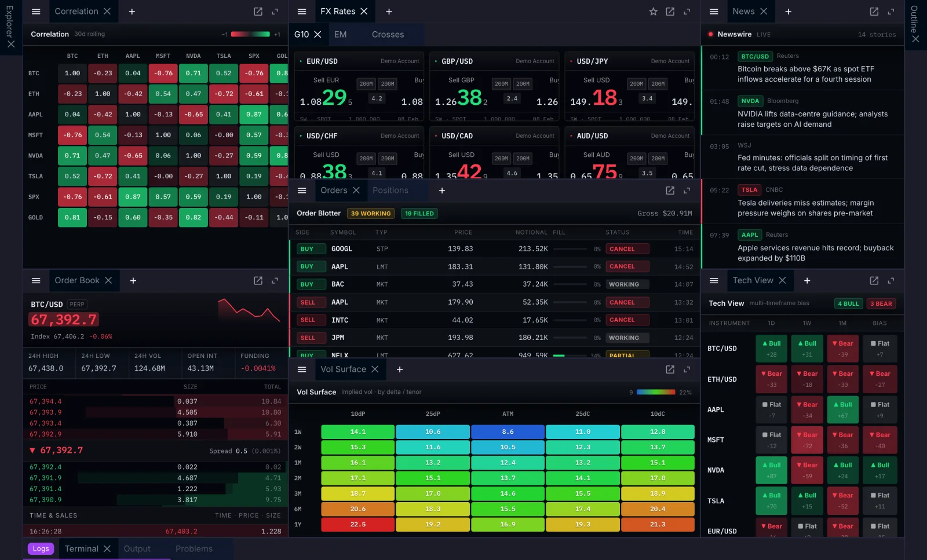Open the Order Book panel hamburger menu
The image size is (927, 560).
point(36,280)
